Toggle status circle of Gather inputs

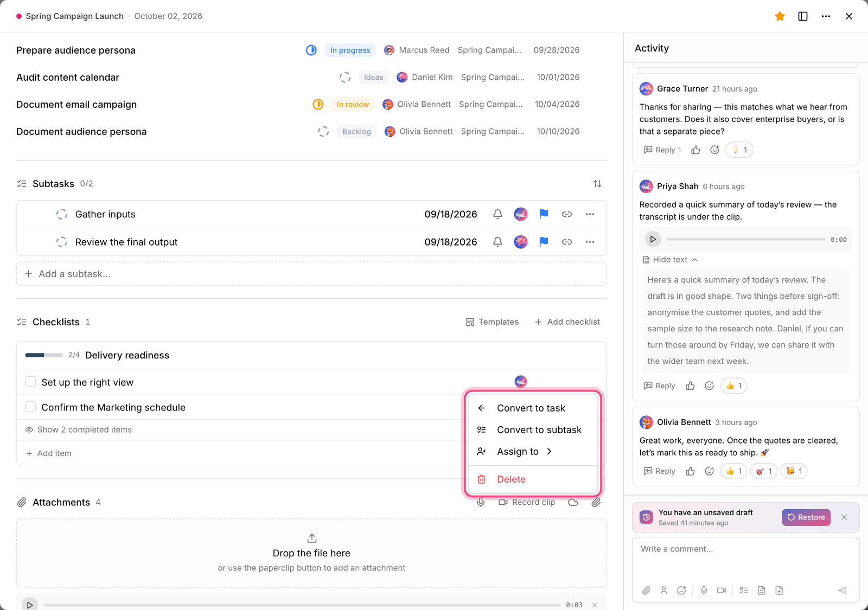coord(62,214)
